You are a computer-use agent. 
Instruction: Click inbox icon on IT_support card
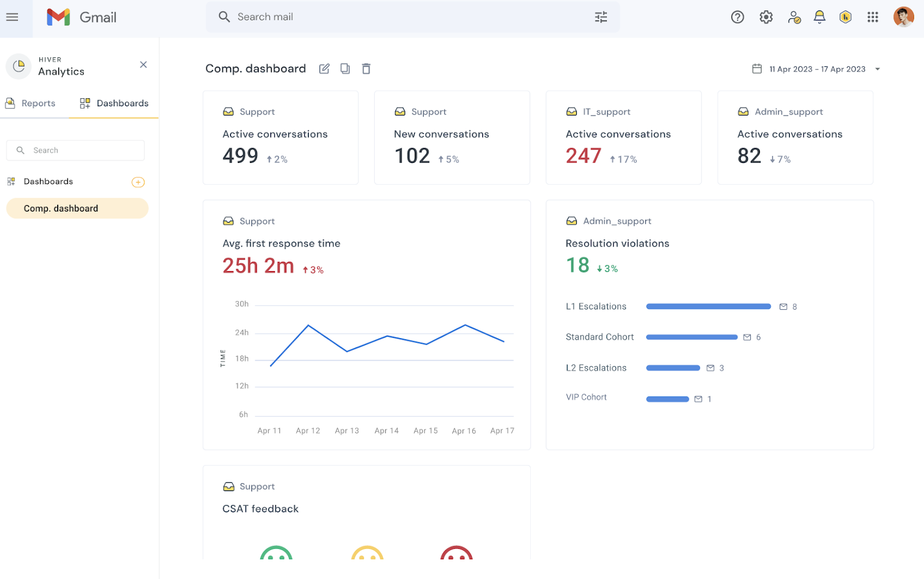pos(572,112)
